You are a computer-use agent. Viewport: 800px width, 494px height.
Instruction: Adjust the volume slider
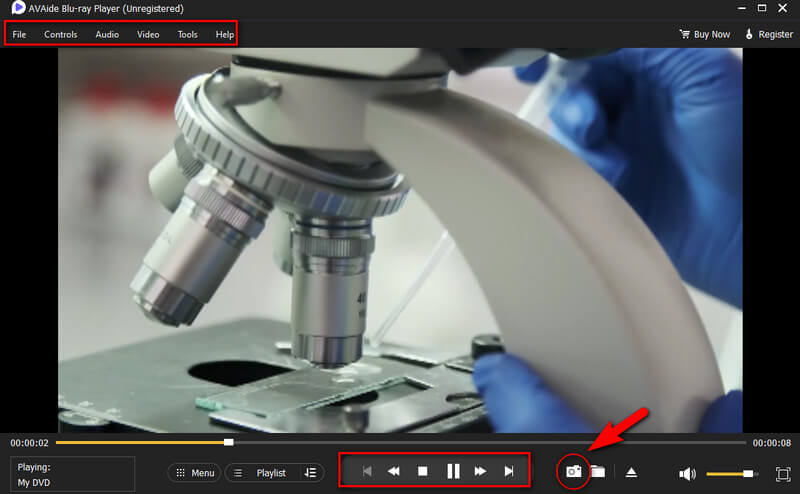click(732, 474)
